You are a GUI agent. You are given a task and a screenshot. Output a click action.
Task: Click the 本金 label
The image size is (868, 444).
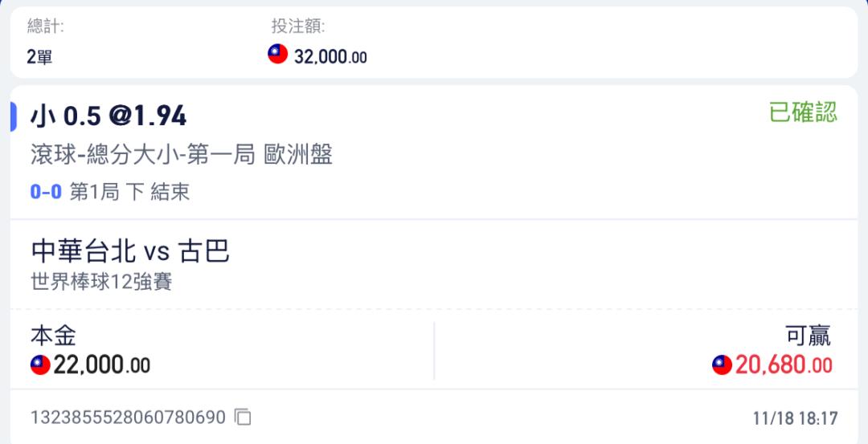53,336
